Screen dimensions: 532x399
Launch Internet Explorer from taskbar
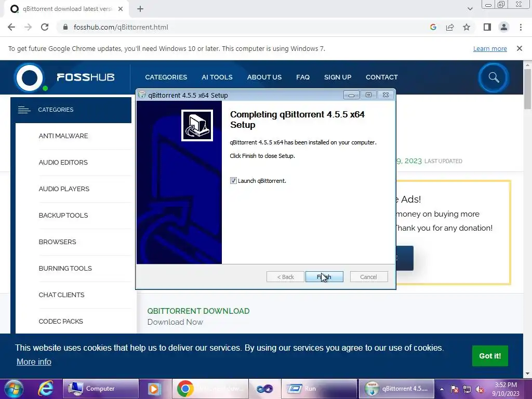[x=45, y=389]
